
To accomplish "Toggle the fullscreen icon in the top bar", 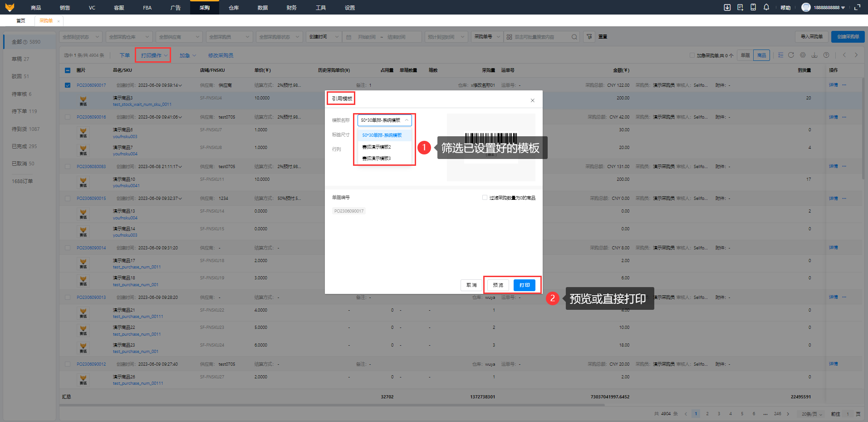I will point(857,7).
